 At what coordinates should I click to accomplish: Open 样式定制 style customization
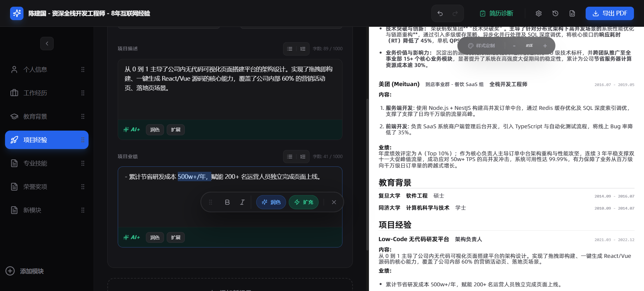coord(481,46)
